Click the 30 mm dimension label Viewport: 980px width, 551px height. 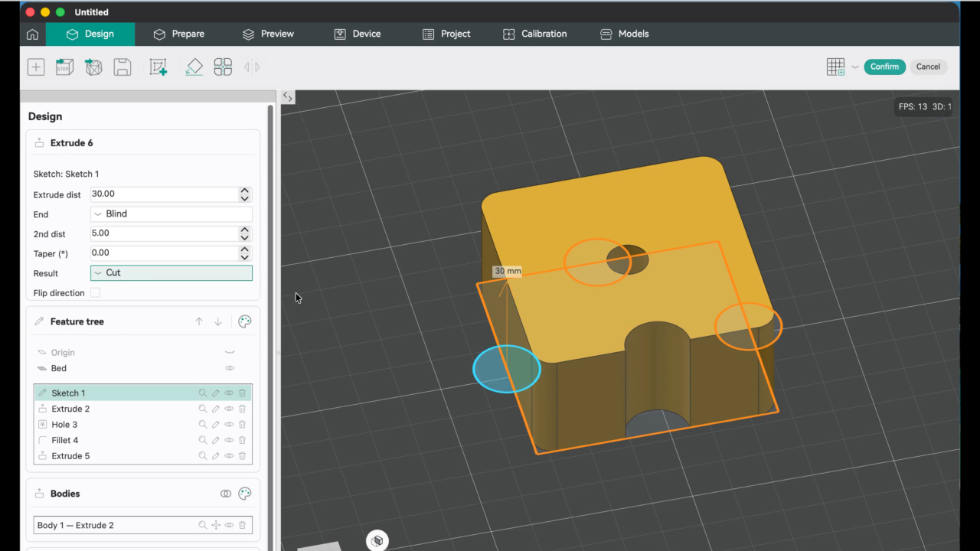[x=507, y=271]
